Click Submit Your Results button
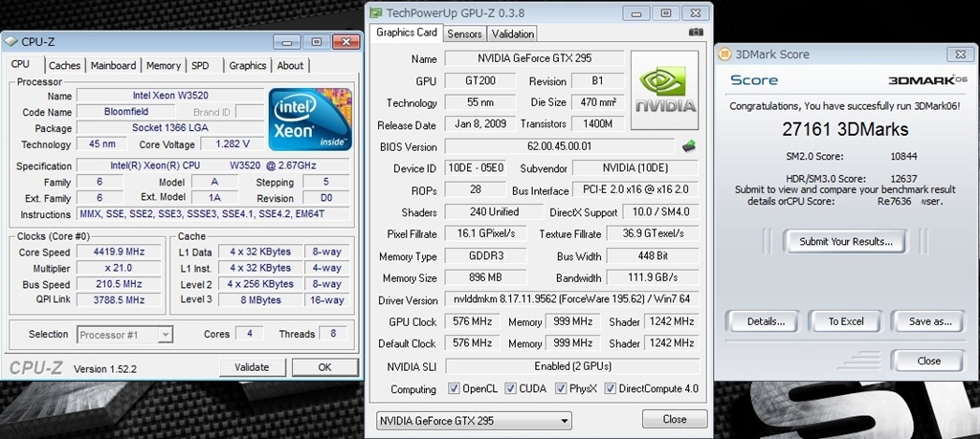The image size is (980, 439). coord(846,242)
